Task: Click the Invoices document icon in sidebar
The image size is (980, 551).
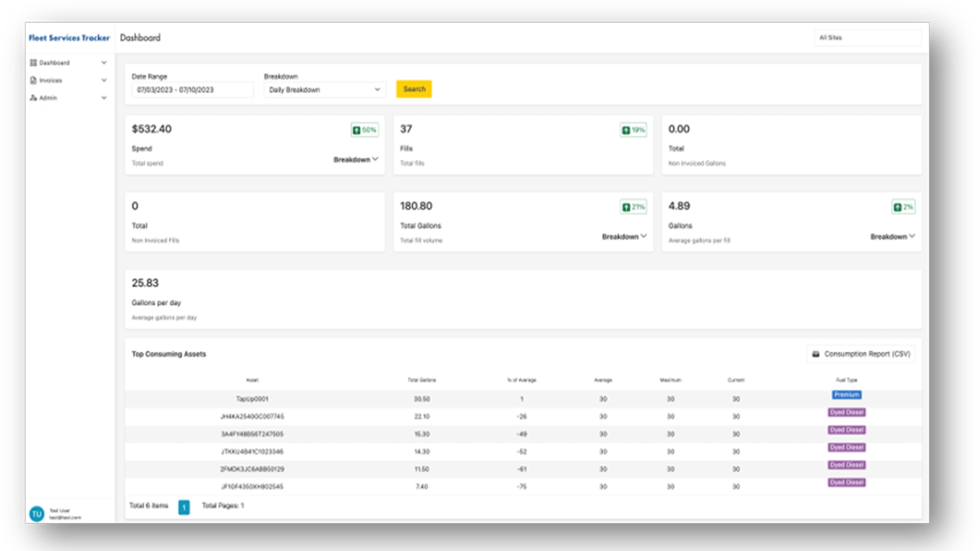Action: pyautogui.click(x=33, y=81)
